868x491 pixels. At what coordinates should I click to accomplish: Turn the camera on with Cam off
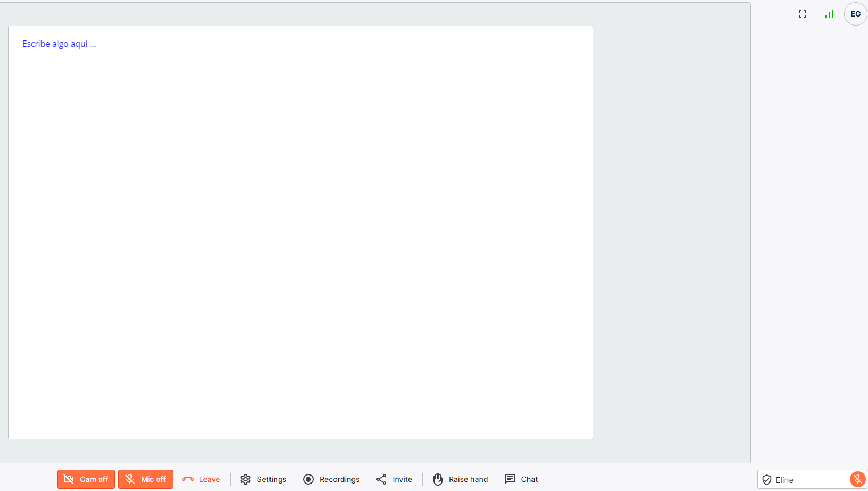(x=86, y=479)
